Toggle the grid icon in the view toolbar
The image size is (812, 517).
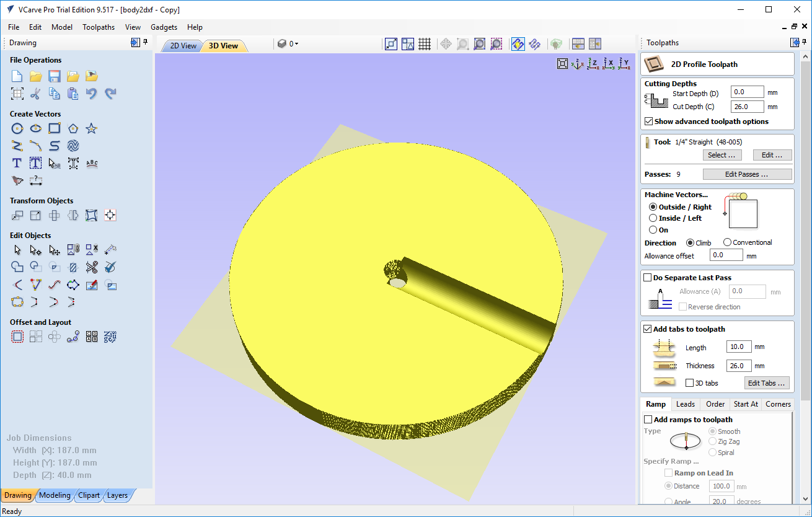coord(425,44)
